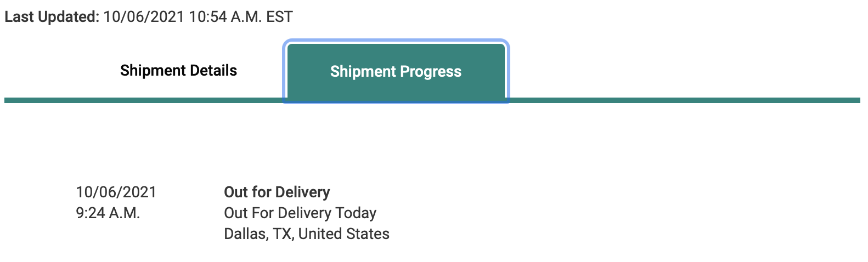Click the Out For Delivery Today description line
Viewport: 868px width, 262px height.
point(300,213)
